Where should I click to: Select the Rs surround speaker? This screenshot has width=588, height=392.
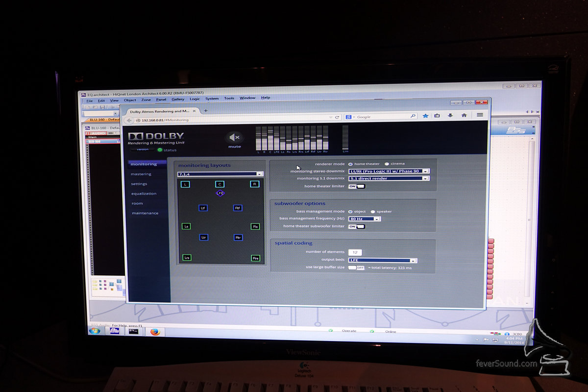point(255,226)
